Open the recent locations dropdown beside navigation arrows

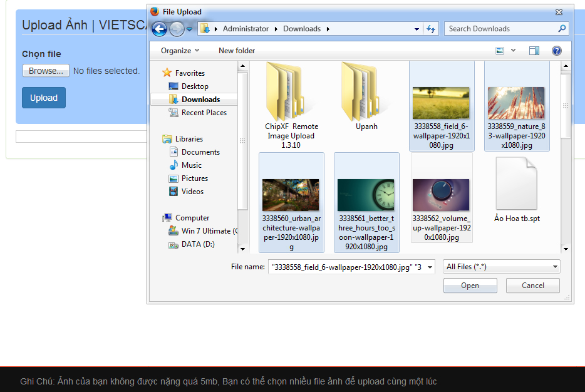(190, 29)
